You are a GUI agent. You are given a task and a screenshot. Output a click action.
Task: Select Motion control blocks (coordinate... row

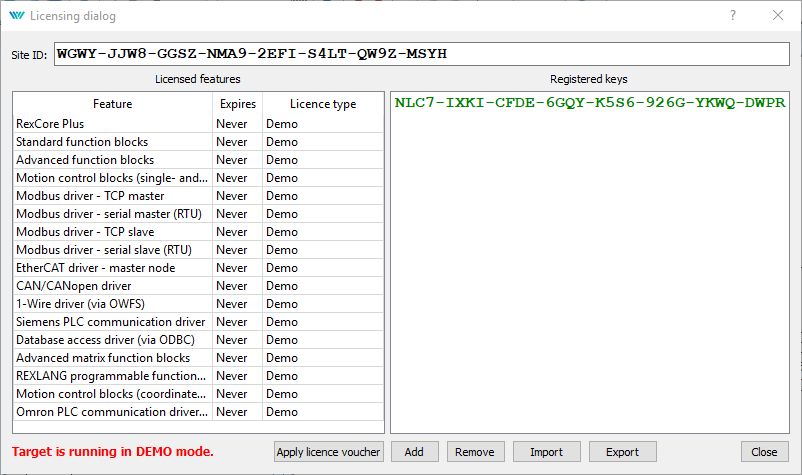[x=198, y=394]
